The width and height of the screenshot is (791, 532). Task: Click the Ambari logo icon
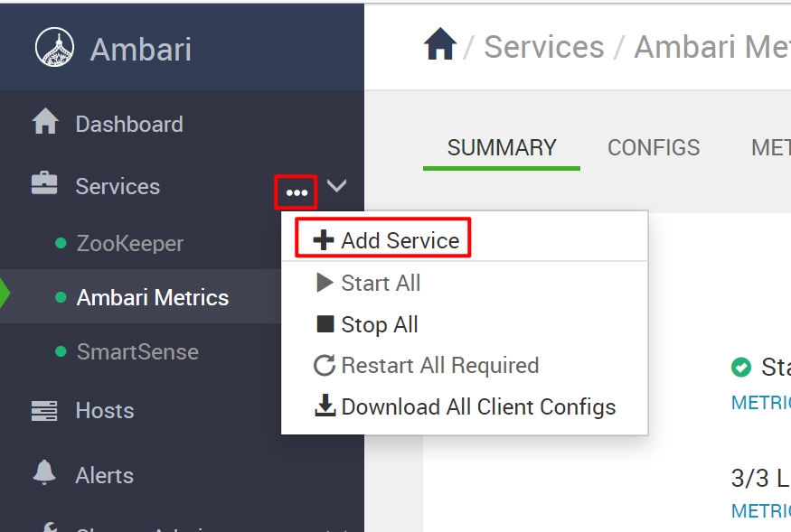[54, 47]
